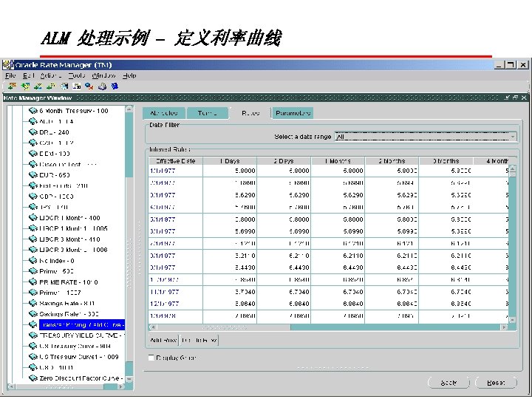Image resolution: width=532 pixels, height=399 pixels.
Task: Select the Rates tab
Action: [x=250, y=113]
